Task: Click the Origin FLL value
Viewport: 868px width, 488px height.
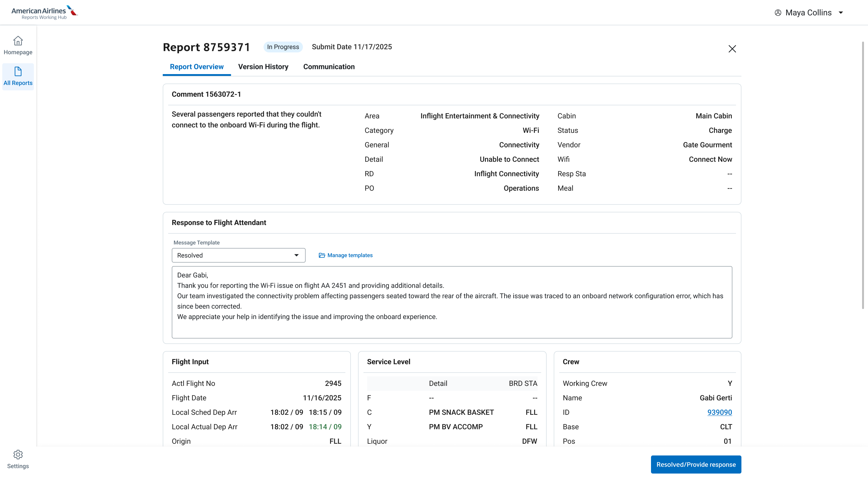Action: coord(335,441)
